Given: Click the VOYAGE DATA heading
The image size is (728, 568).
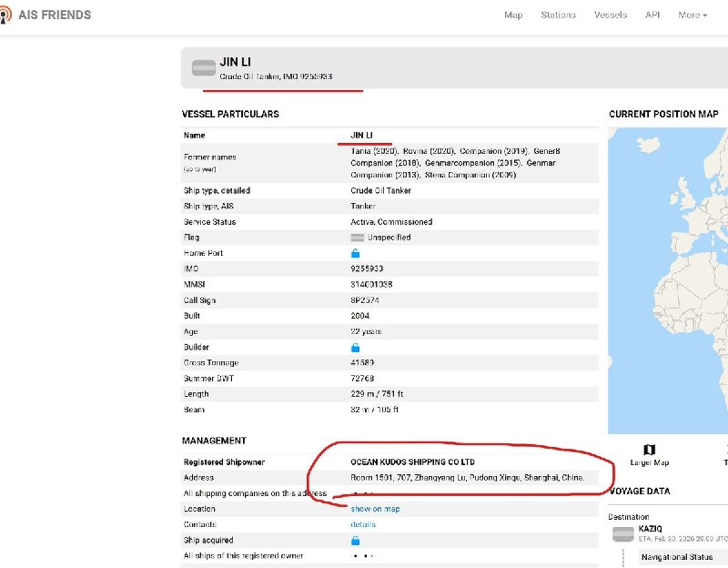Looking at the screenshot, I should 640,492.
